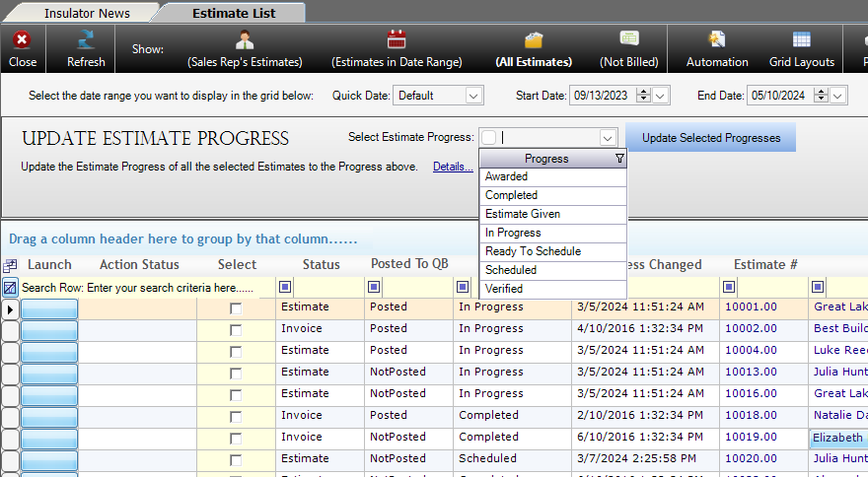The height and width of the screenshot is (477, 868).
Task: Click the search row clear filter icon
Action: point(10,287)
